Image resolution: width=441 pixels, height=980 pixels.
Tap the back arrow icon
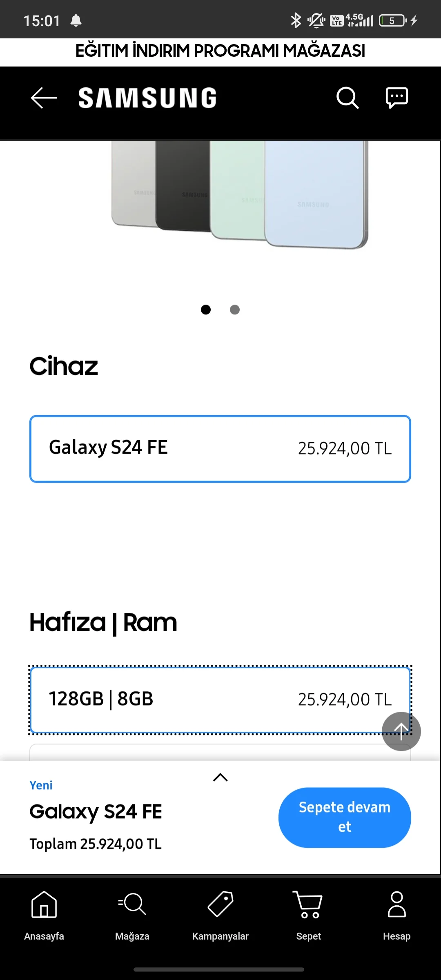44,98
